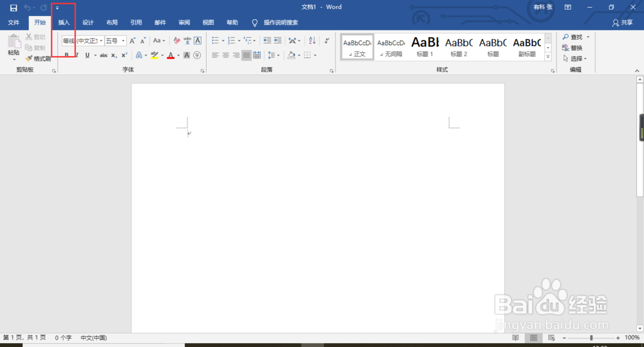Click the 共享 share button

coord(623,23)
